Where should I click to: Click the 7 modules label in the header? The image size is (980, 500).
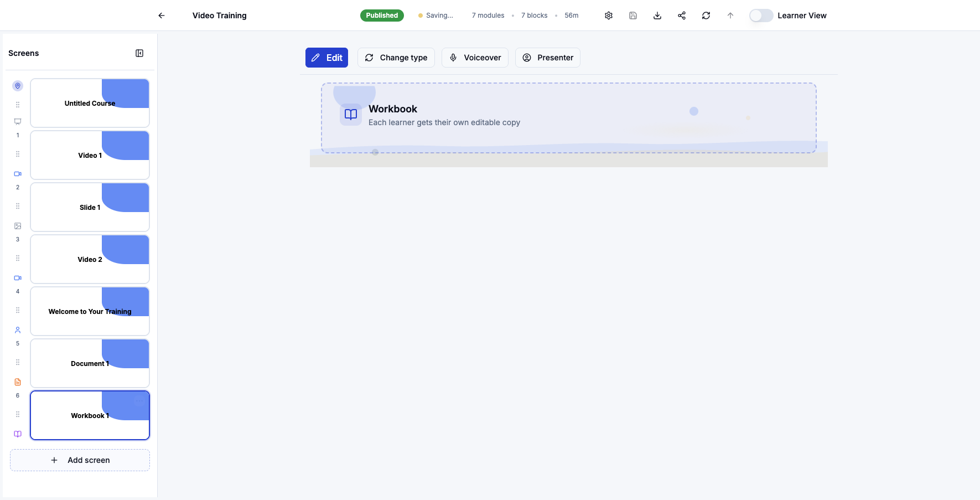pos(488,15)
